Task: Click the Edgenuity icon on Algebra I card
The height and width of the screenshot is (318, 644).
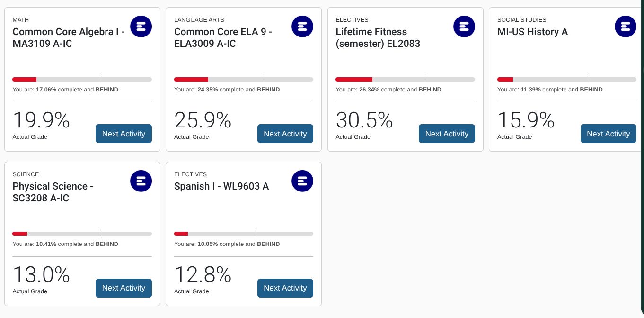Action: [x=141, y=27]
